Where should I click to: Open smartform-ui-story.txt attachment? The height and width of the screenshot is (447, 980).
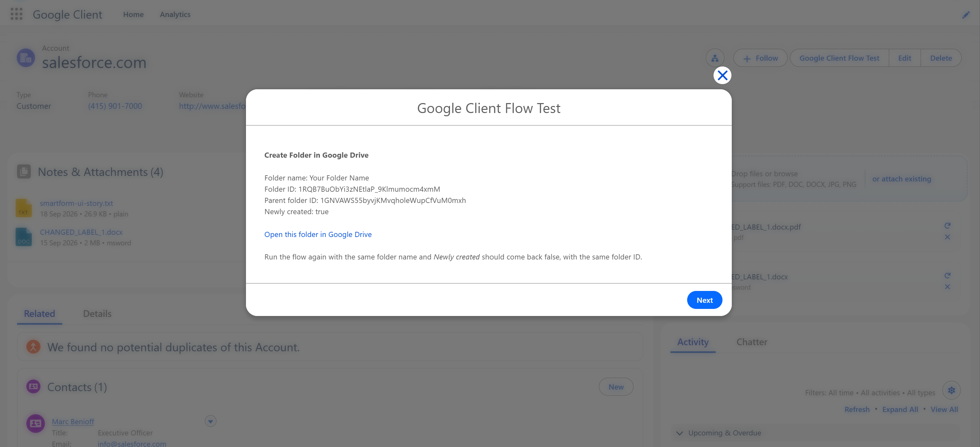pos(76,203)
